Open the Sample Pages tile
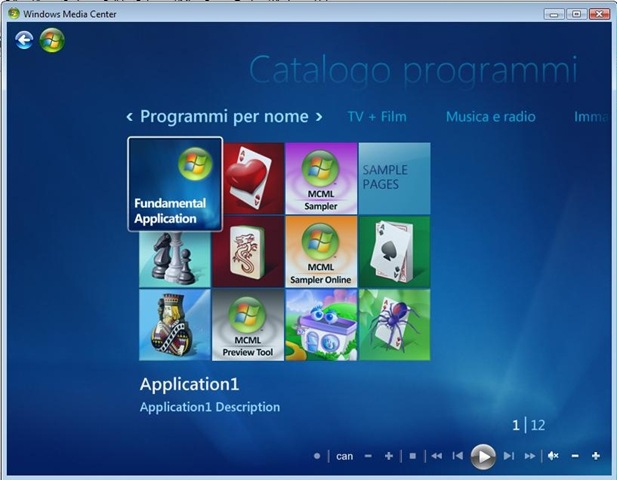Screen dimensions: 617x480 pyautogui.click(x=394, y=179)
